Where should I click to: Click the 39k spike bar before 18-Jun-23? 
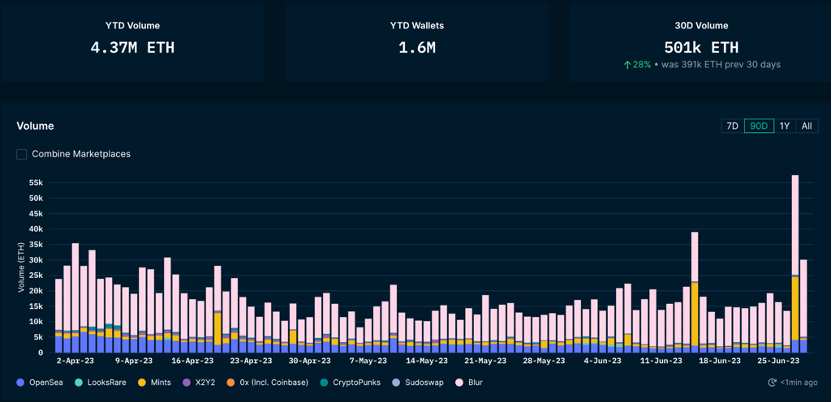pyautogui.click(x=695, y=292)
